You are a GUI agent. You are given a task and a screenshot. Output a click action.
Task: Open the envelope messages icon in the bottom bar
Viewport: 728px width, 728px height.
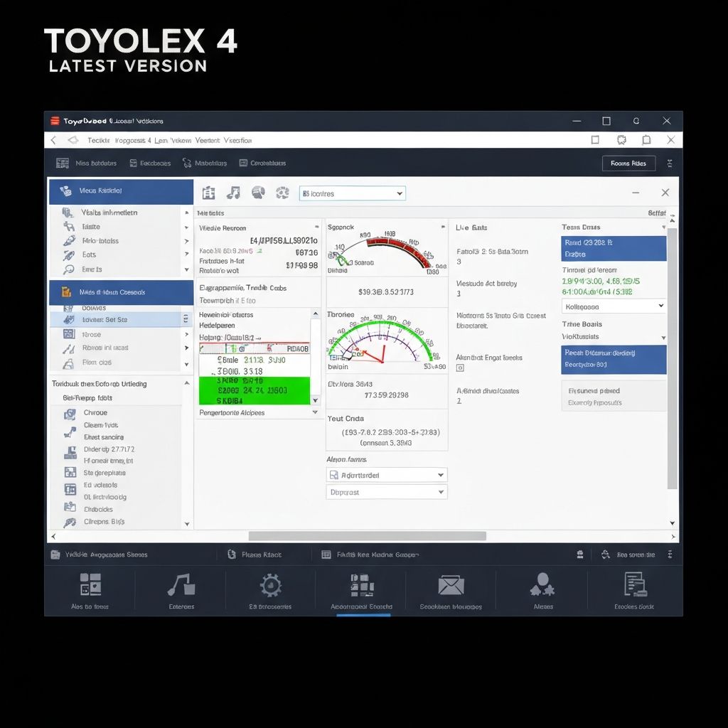coord(452,585)
